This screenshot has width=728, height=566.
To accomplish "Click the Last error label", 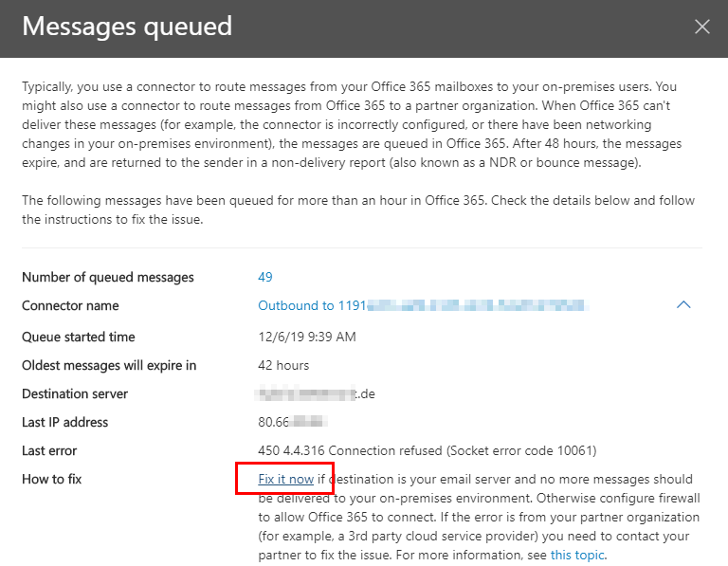I will [x=49, y=450].
